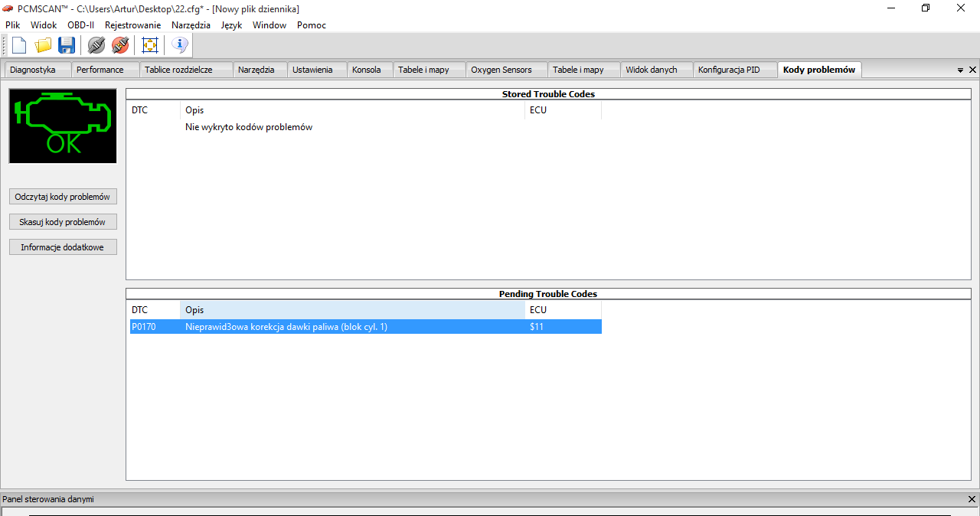Viewport: 980px width, 516px height.
Task: Open the Rejestrowanie menu
Action: (132, 25)
